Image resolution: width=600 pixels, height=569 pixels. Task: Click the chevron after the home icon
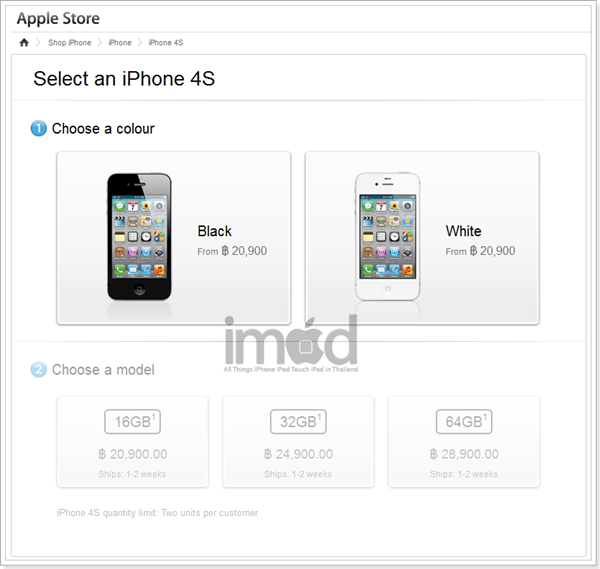tap(38, 42)
